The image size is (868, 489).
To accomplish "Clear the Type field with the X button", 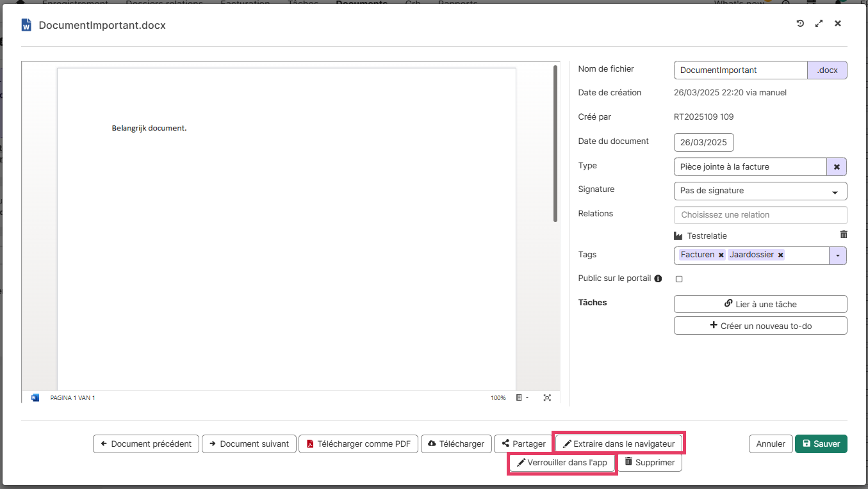I will [837, 166].
